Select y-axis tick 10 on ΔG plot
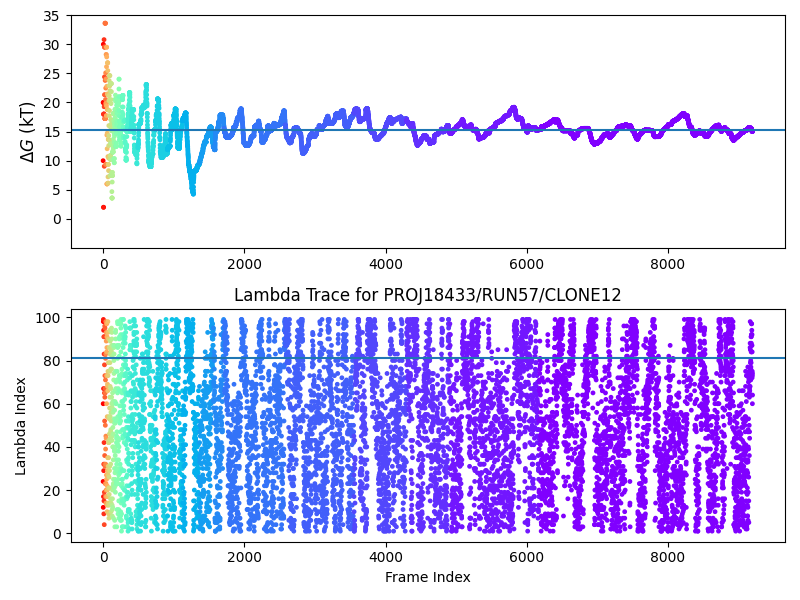The width and height of the screenshot is (800, 600). [51, 162]
